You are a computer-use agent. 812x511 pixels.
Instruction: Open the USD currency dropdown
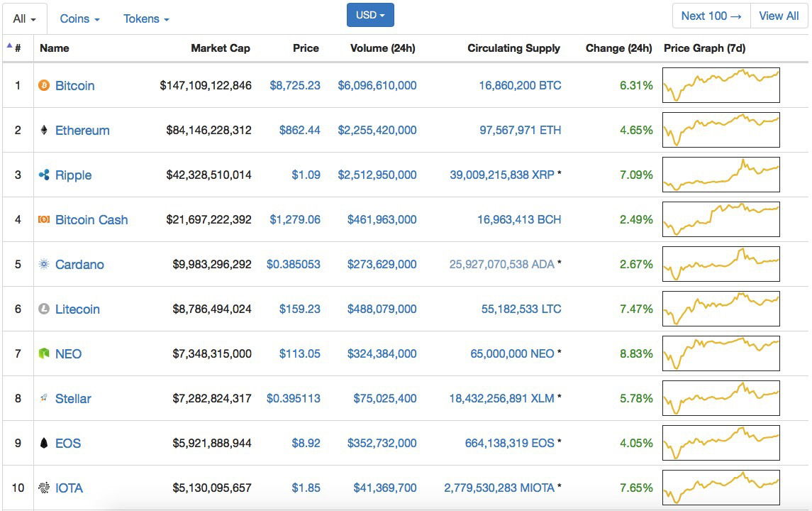[x=370, y=15]
